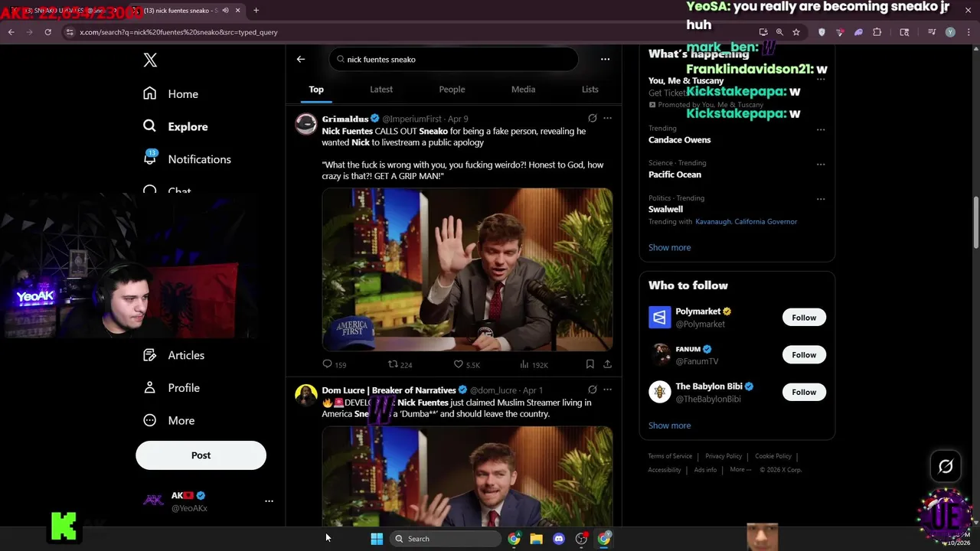
Task: Play the Grimaldus post video thumbnail
Action: [x=467, y=270]
